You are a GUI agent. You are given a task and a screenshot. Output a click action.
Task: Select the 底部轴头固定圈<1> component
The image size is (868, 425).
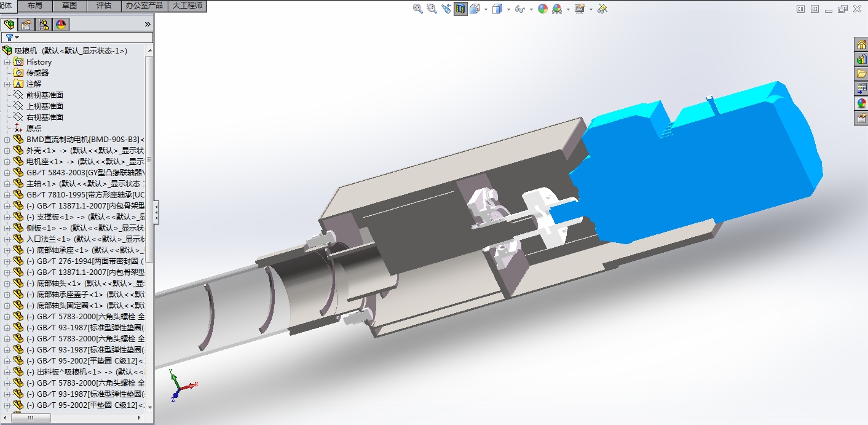(79, 306)
